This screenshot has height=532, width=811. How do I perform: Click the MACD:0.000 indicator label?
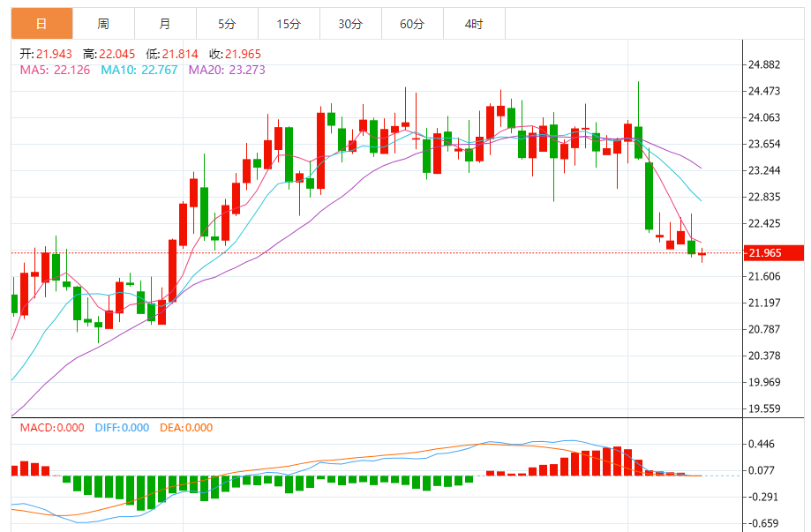(52, 428)
